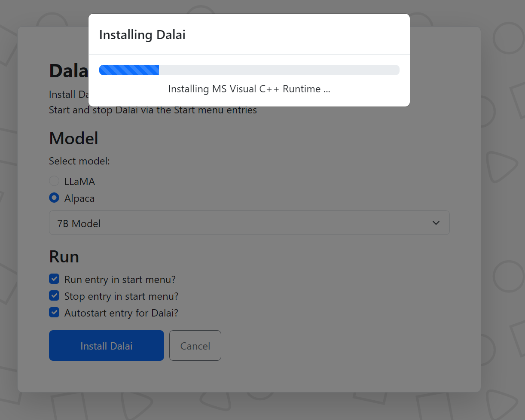525x420 pixels.
Task: Click the striped blue progress bar fill
Action: (129, 70)
